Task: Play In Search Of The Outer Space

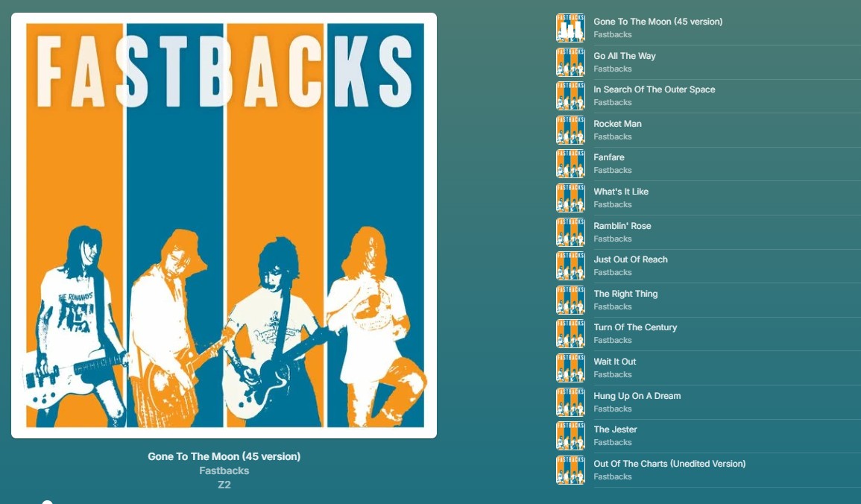Action: (x=708, y=96)
